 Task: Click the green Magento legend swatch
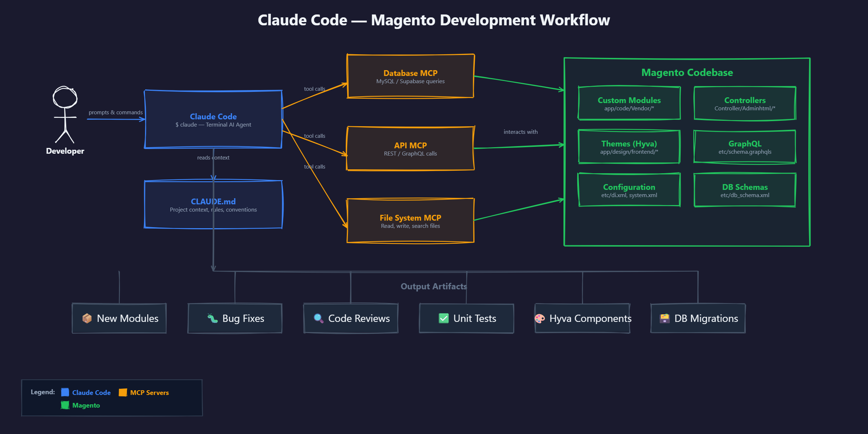[x=65, y=405]
